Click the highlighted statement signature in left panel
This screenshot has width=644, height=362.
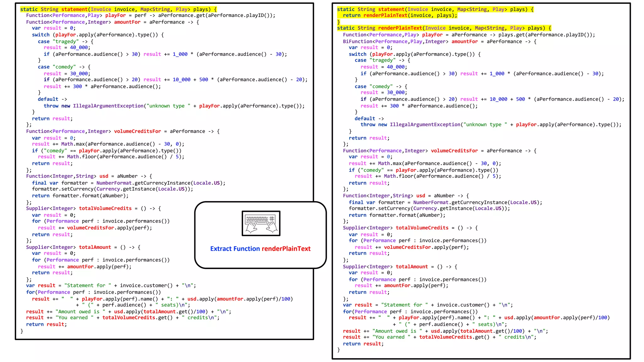[x=118, y=9]
